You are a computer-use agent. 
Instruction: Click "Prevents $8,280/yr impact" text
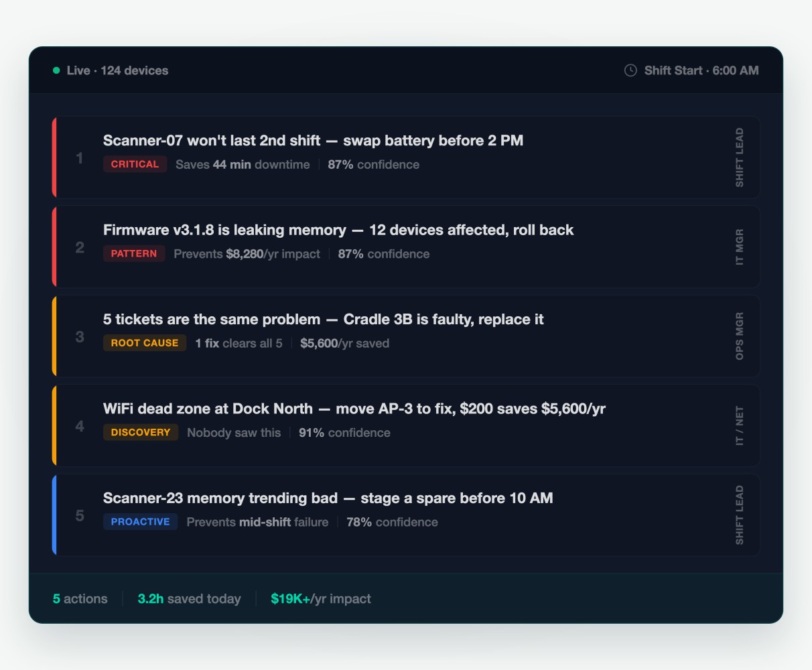click(247, 254)
